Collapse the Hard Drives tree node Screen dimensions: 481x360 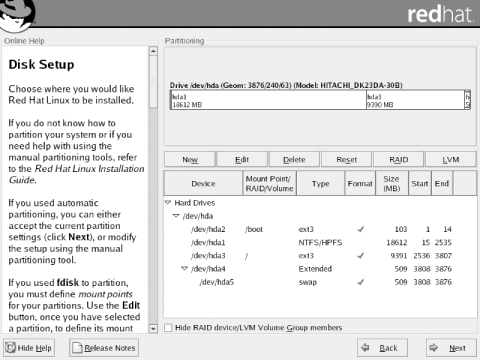[168, 203]
